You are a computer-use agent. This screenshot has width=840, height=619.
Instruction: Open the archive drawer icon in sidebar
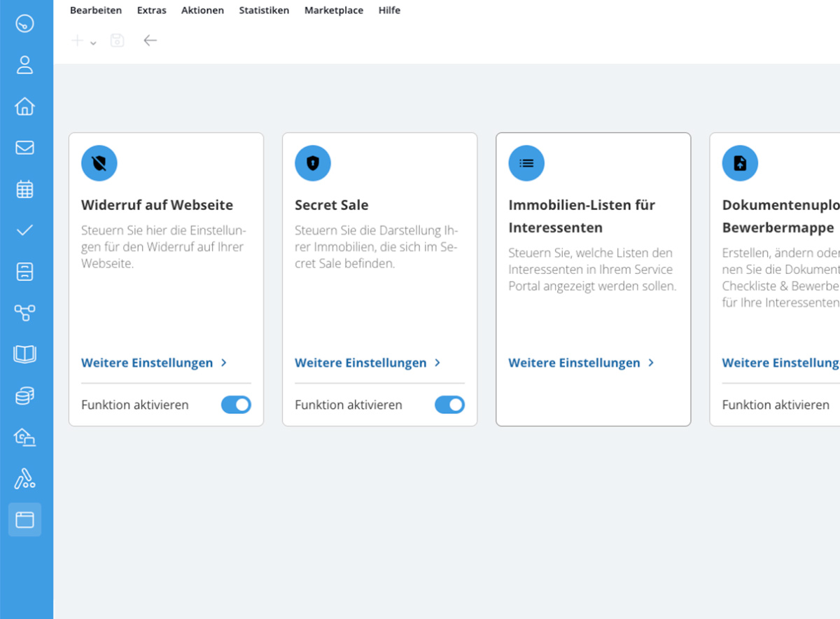point(24,272)
